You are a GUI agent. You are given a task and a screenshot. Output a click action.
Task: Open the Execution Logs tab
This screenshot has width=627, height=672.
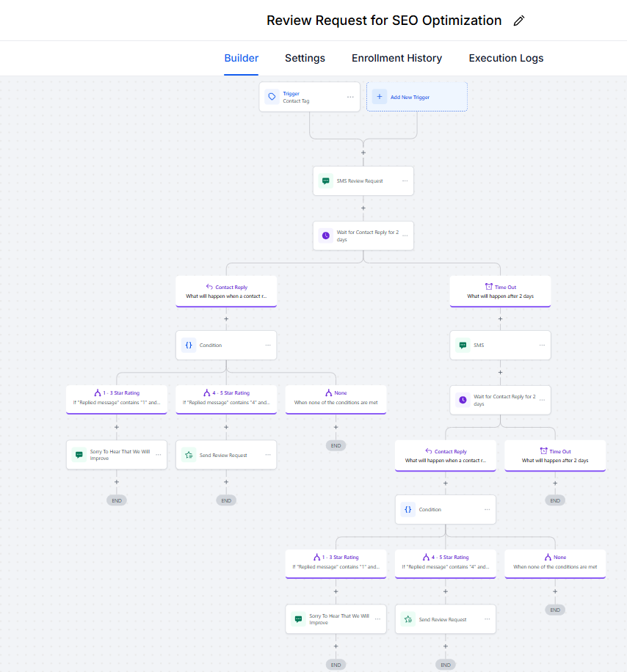coord(506,58)
